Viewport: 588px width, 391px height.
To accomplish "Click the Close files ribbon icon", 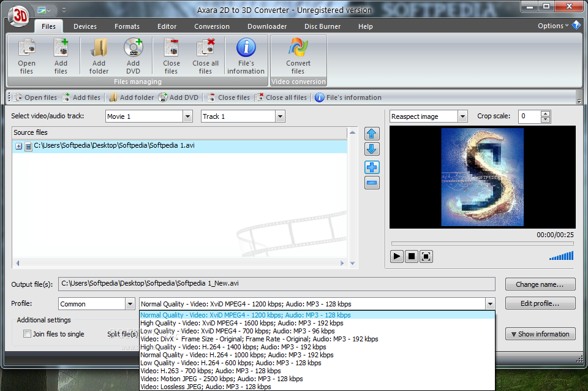I will click(x=171, y=56).
